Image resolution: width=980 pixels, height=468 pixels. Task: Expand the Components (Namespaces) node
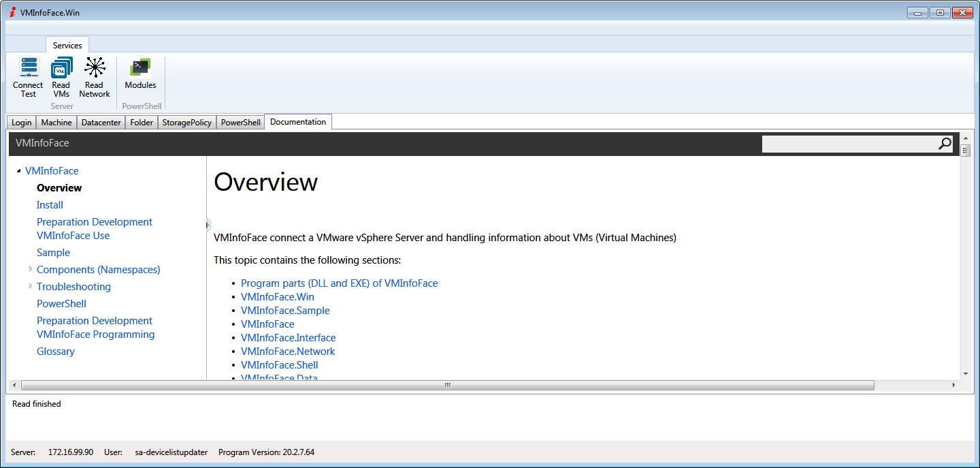[30, 269]
